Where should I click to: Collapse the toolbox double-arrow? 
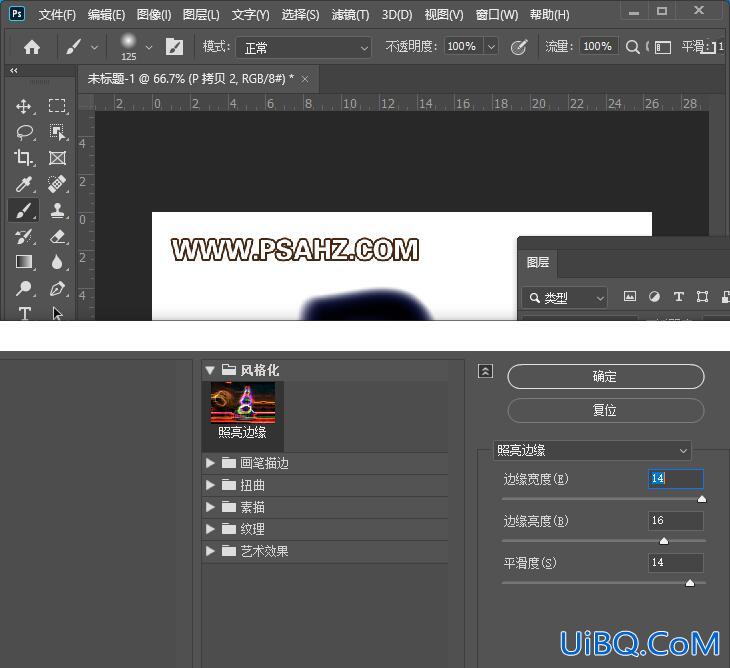[x=14, y=71]
